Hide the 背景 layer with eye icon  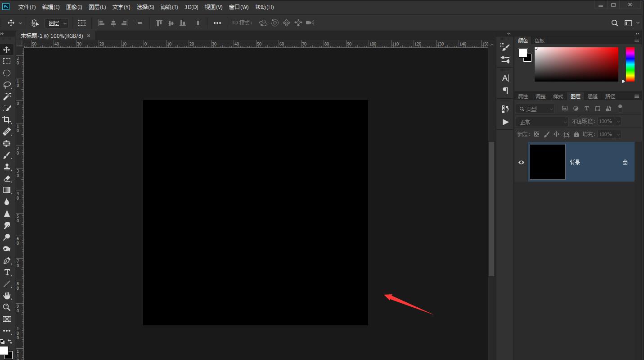coord(521,162)
